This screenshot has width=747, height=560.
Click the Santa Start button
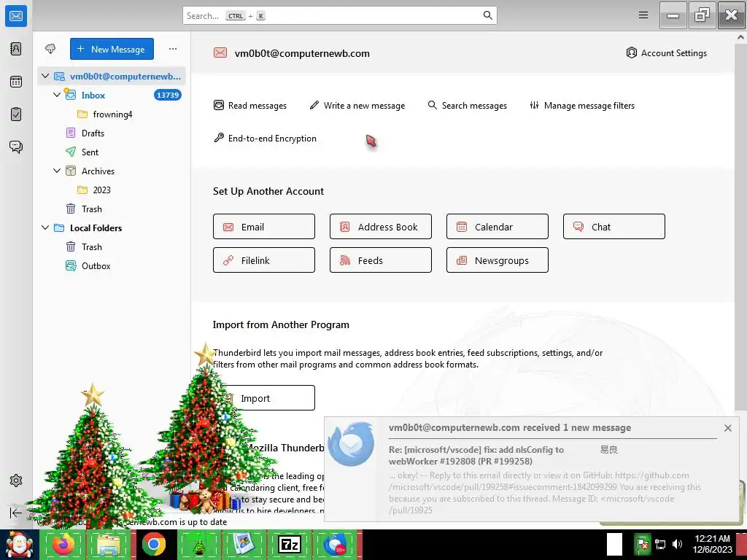click(x=19, y=544)
